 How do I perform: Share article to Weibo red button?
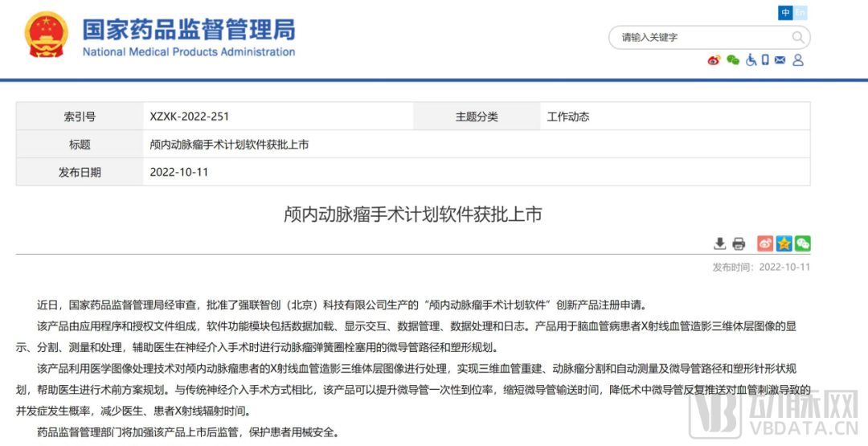tap(765, 243)
